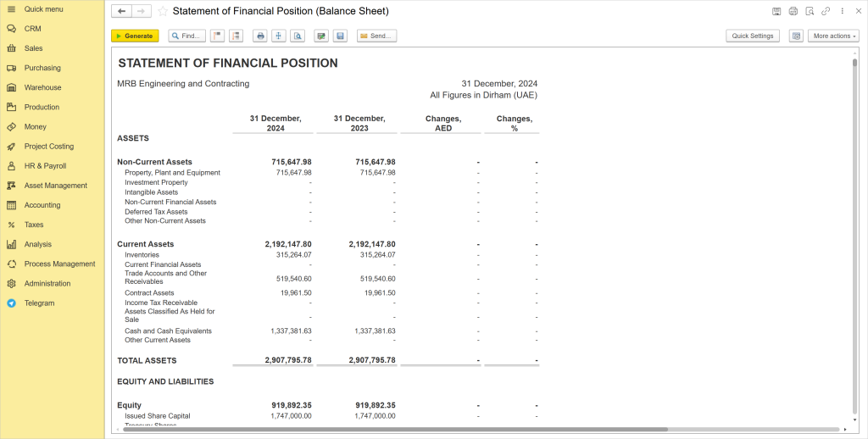Screen dimensions: 868x439
Task: Click the Telegram icon in the sidebar
Action: (11, 303)
